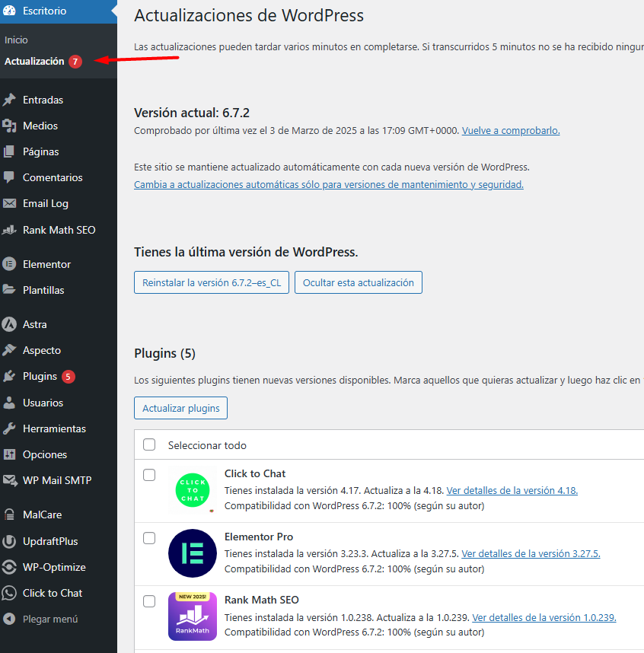Viewport: 644px width, 653px height.
Task: Open the Opciones menu label
Action: pos(45,454)
